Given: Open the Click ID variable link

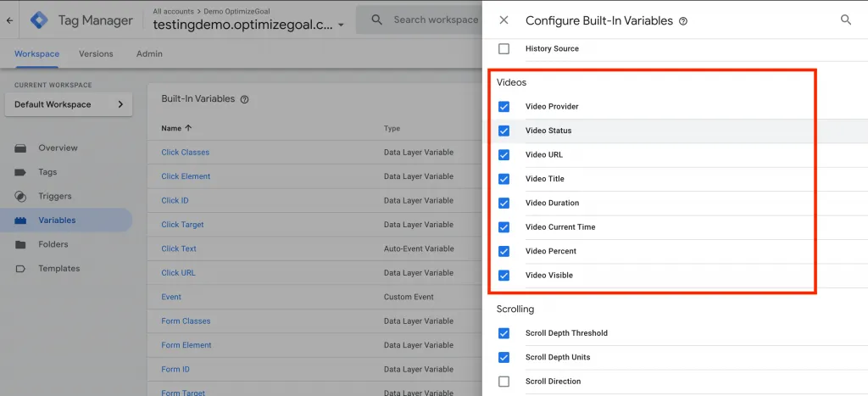Looking at the screenshot, I should [175, 200].
